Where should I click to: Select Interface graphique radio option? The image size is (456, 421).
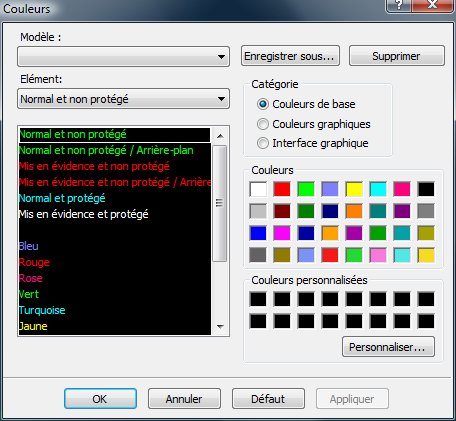tap(263, 143)
